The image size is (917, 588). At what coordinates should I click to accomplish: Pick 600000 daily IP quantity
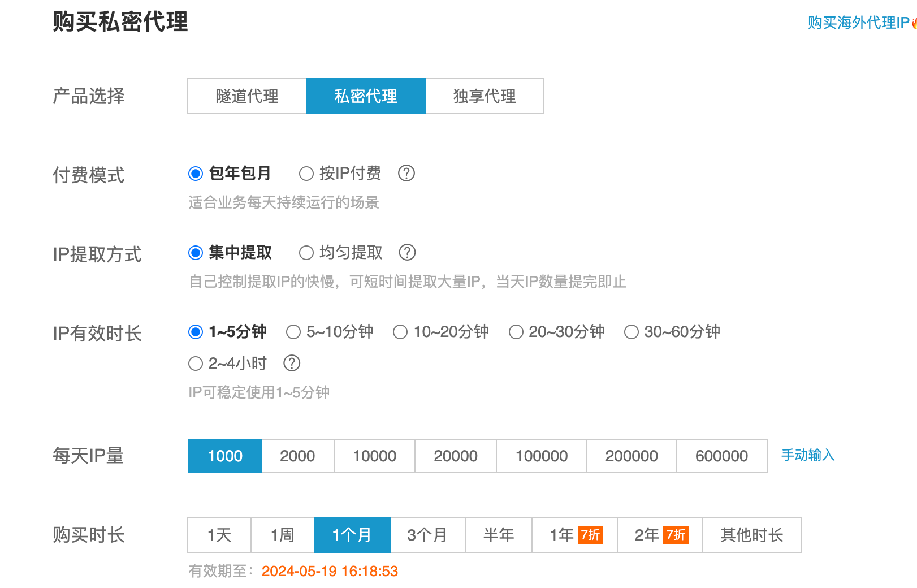coord(722,456)
